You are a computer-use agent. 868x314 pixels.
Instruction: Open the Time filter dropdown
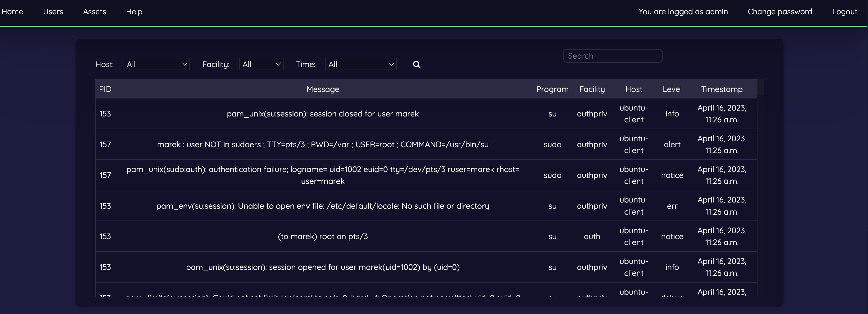361,64
